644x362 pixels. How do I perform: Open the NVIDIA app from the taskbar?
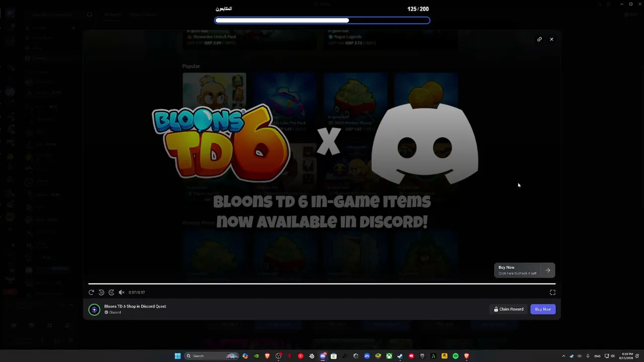point(256,356)
